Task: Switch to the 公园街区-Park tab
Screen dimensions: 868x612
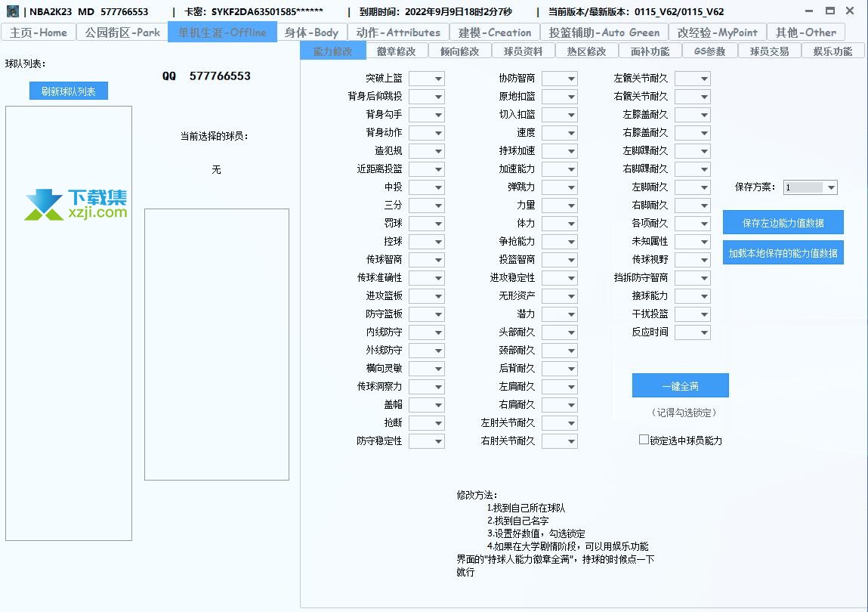Action: coord(122,32)
